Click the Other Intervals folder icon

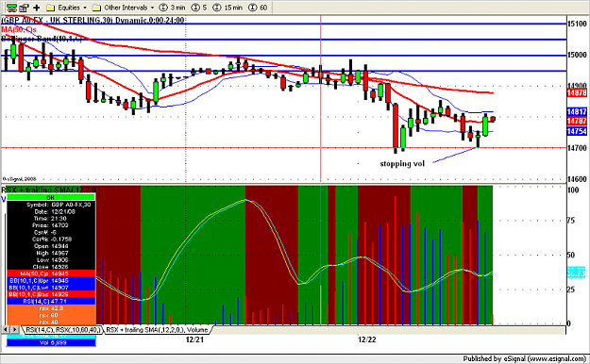click(96, 8)
